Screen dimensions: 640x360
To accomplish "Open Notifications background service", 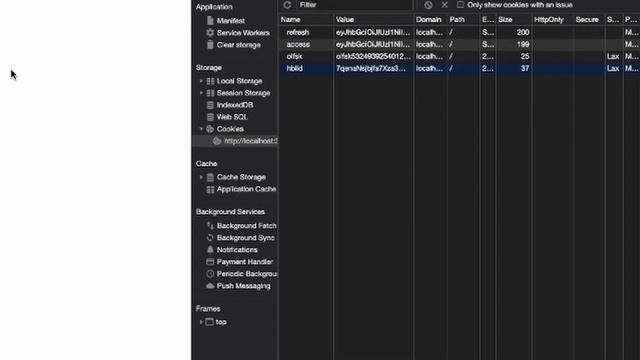I will (237, 250).
